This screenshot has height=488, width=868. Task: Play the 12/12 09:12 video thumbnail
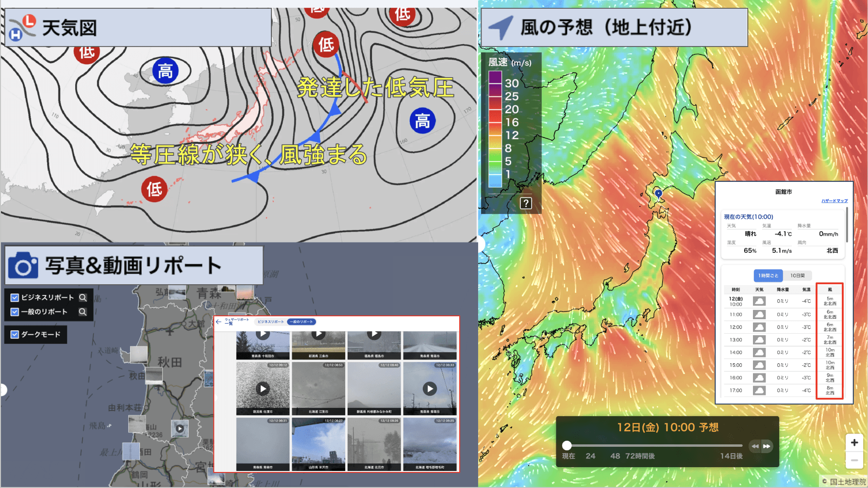263,389
